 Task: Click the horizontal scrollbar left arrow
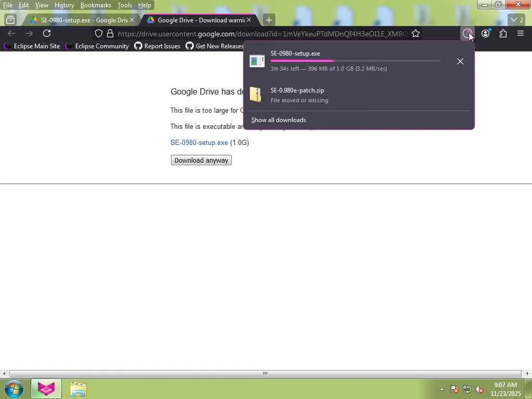[4, 374]
